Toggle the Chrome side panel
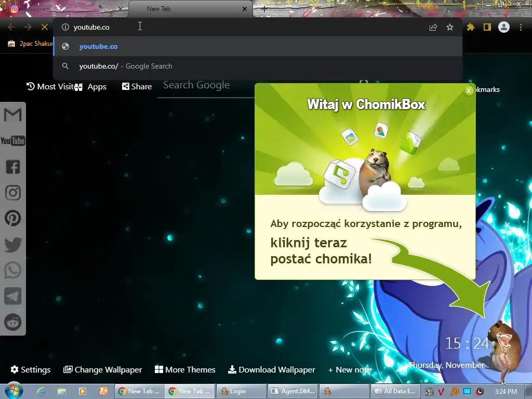This screenshot has width=532, height=399. (487, 27)
